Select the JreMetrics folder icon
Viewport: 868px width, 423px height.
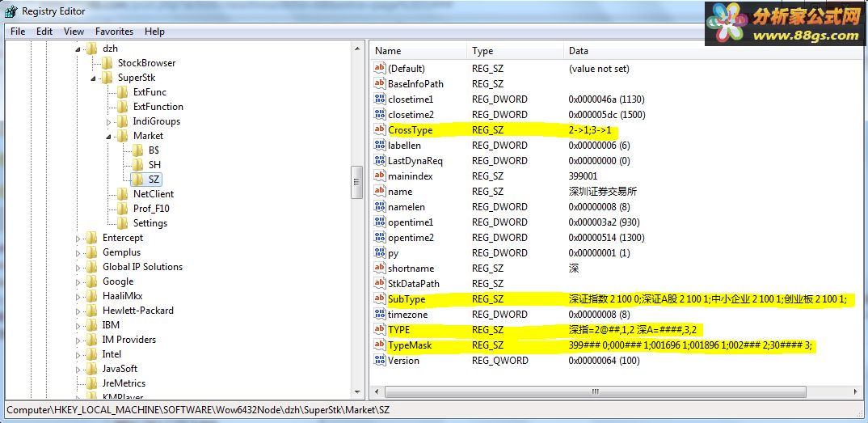click(92, 383)
